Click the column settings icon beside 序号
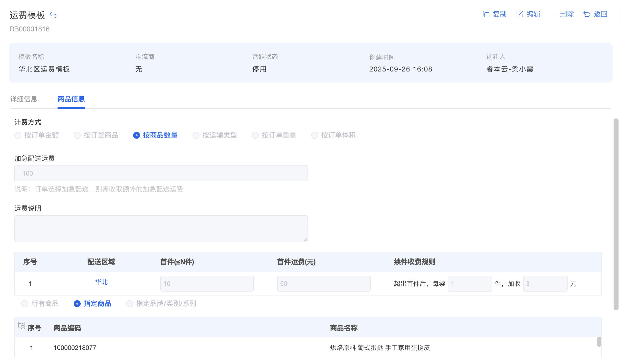This screenshot has height=364, width=622. click(22, 325)
